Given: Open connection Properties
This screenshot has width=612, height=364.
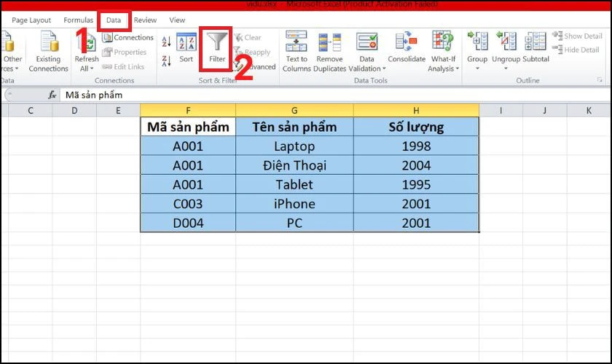Looking at the screenshot, I should (125, 52).
